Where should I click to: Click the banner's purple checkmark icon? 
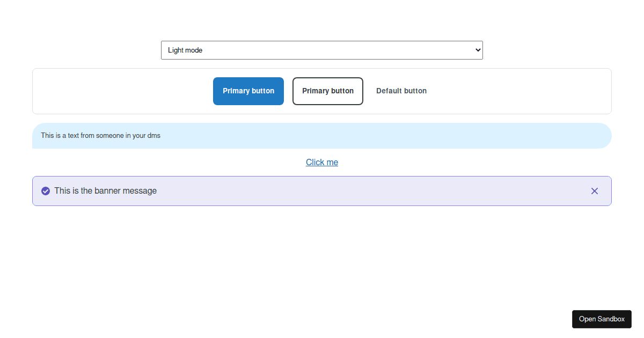(x=46, y=191)
